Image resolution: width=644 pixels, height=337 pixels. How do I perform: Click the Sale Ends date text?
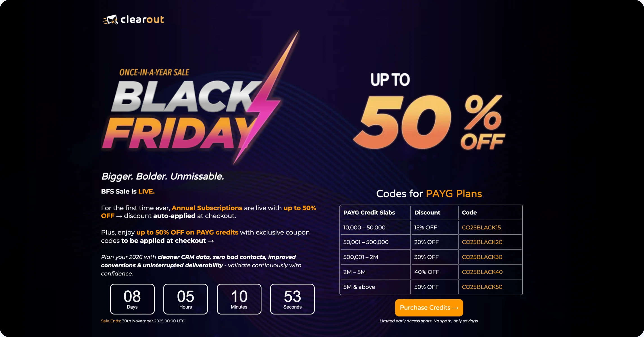coord(153,321)
